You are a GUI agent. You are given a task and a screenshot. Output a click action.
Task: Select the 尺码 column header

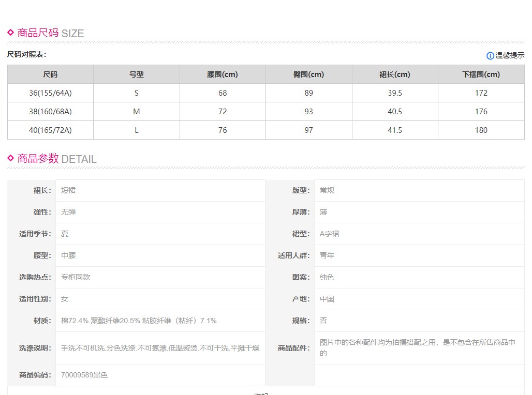(50, 74)
